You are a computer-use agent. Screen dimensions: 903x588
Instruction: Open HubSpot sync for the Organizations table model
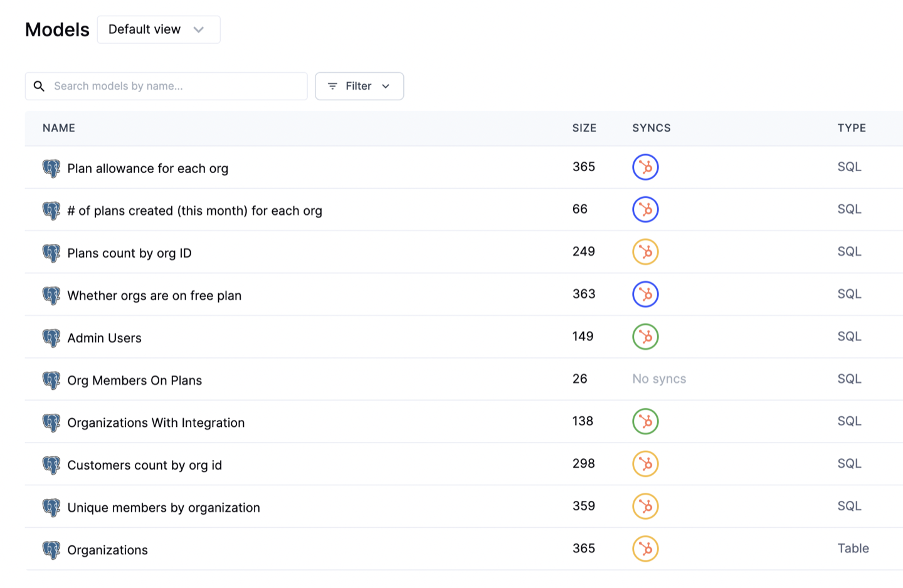(645, 549)
